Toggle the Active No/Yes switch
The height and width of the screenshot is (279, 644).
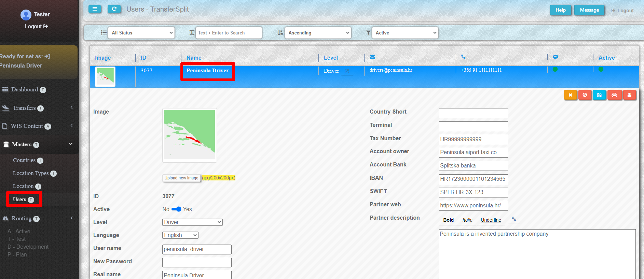point(176,209)
